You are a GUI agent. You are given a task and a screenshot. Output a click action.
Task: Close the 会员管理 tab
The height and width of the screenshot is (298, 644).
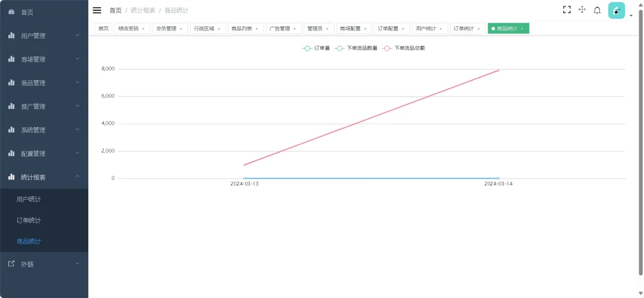pyautogui.click(x=181, y=29)
